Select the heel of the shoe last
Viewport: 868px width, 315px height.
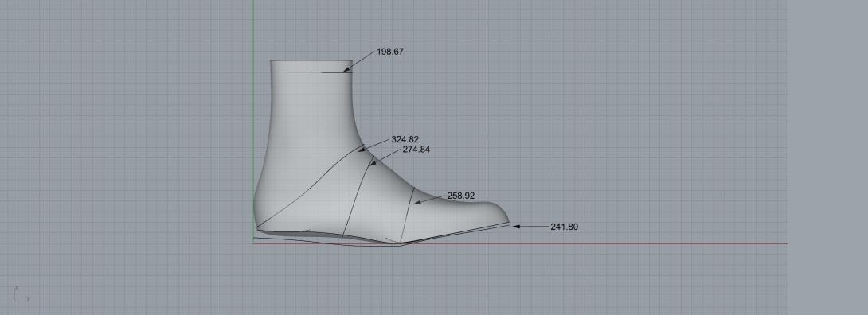click(258, 210)
